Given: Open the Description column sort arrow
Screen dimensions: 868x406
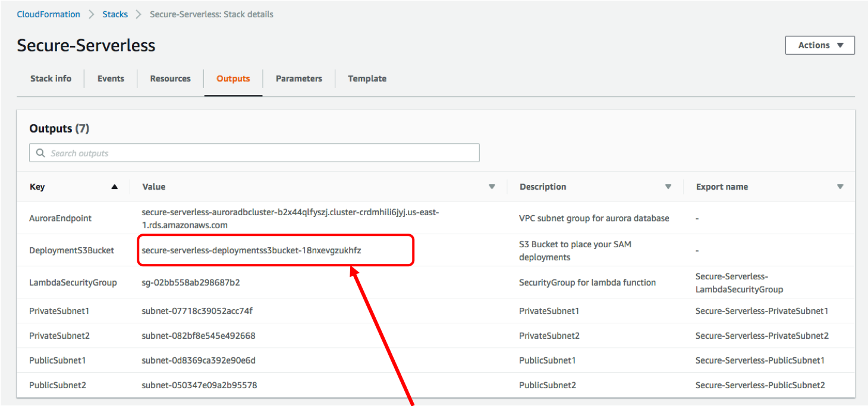Looking at the screenshot, I should pos(668,187).
